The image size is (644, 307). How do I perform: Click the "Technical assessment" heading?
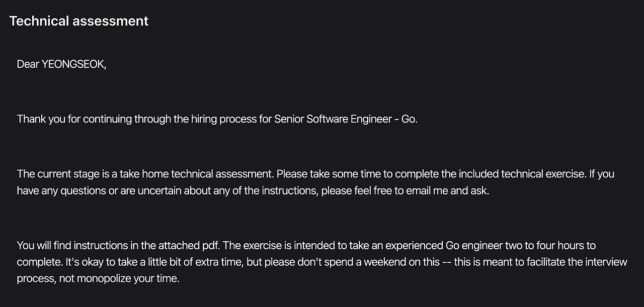click(78, 21)
